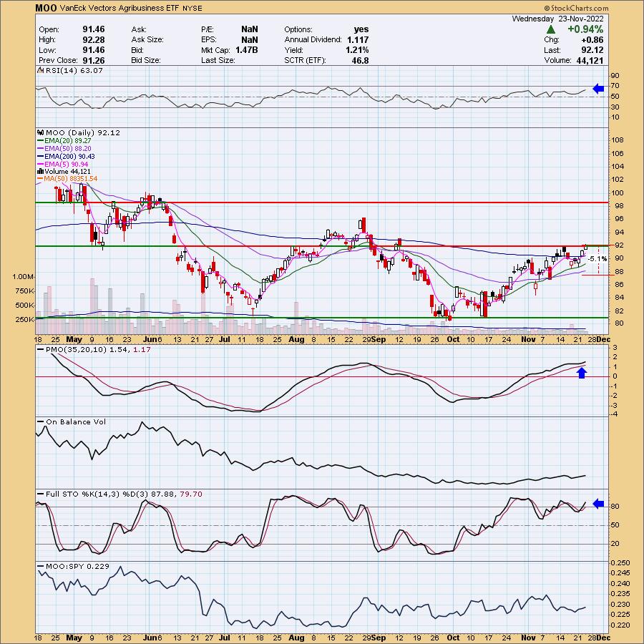644x644 pixels.
Task: Click the 1.00M volume axis label
Action: [23, 276]
